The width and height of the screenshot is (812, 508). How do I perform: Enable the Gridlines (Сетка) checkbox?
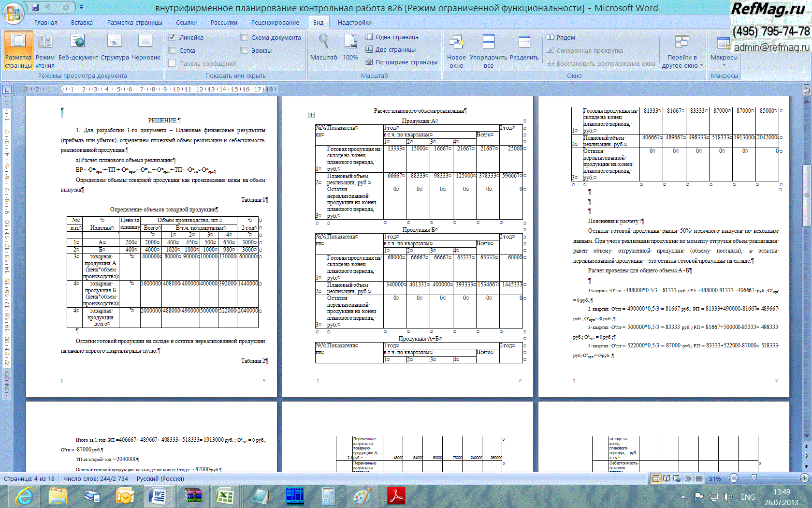[x=172, y=50]
